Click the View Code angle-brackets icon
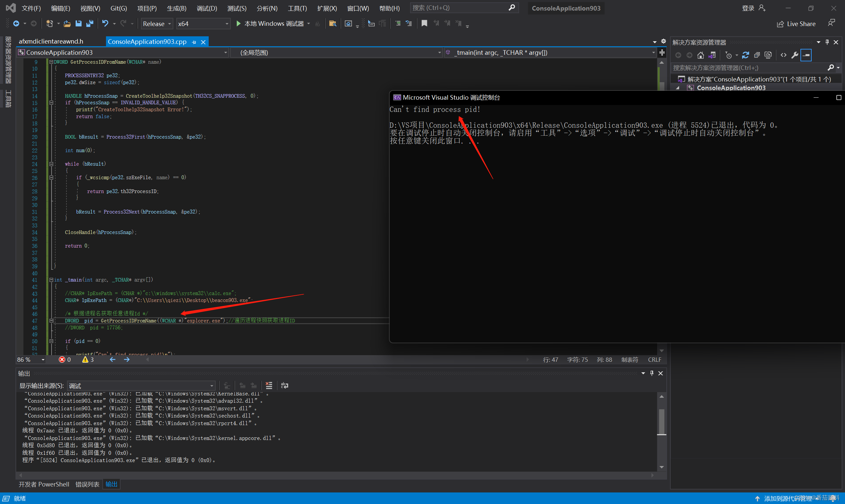The height and width of the screenshot is (504, 845). (784, 55)
